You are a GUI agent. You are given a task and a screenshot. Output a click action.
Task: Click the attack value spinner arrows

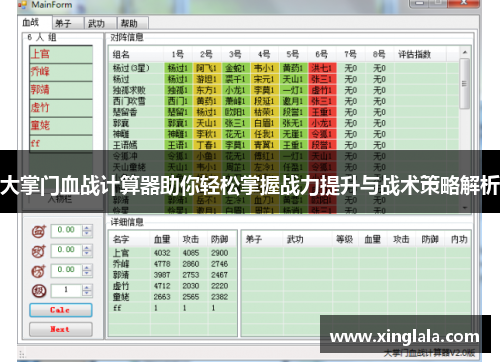point(87,251)
